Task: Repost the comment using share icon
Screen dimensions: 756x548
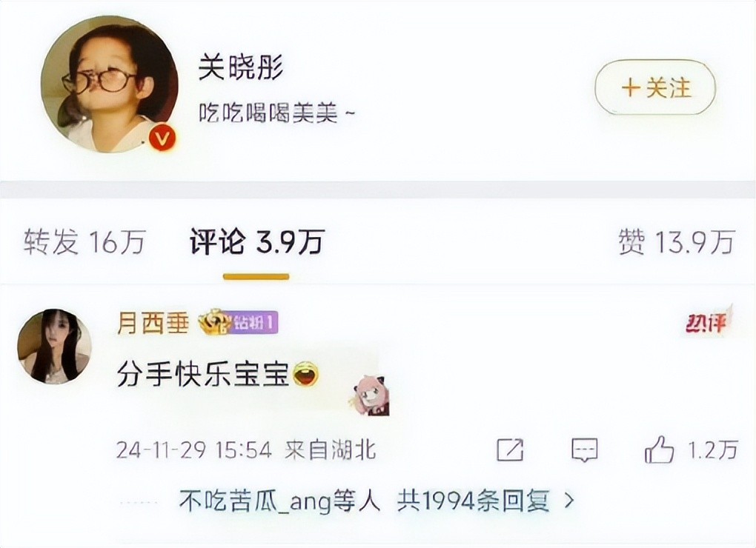Action: coord(510,450)
